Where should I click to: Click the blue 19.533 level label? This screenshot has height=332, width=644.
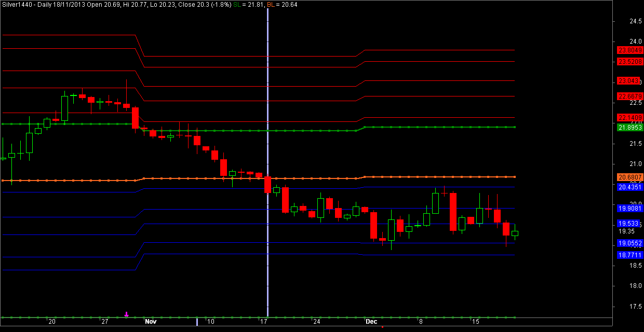(628, 224)
